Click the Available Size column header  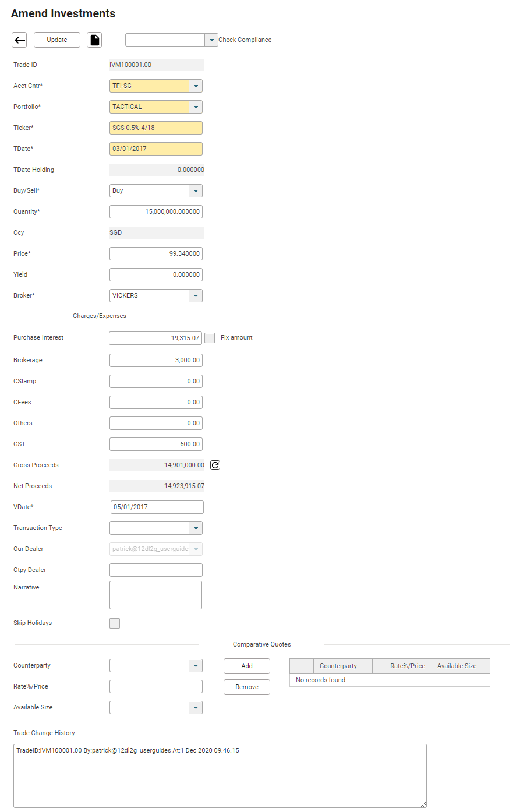[461, 666]
